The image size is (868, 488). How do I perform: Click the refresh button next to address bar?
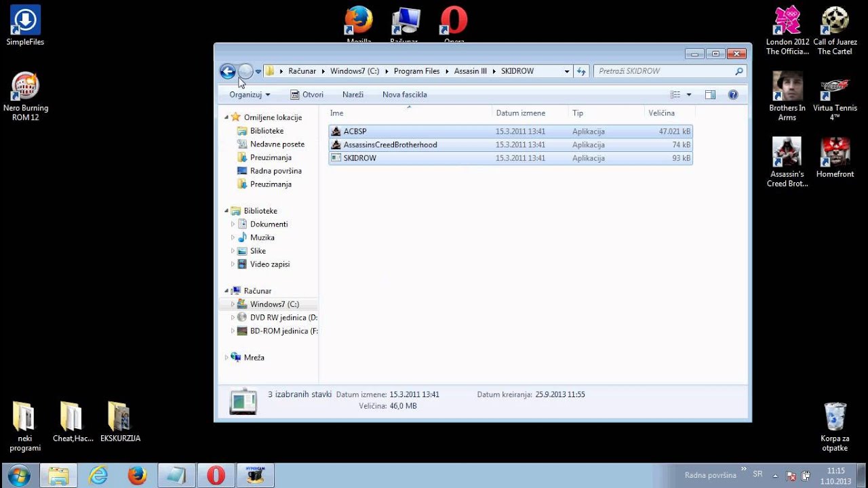tap(581, 71)
